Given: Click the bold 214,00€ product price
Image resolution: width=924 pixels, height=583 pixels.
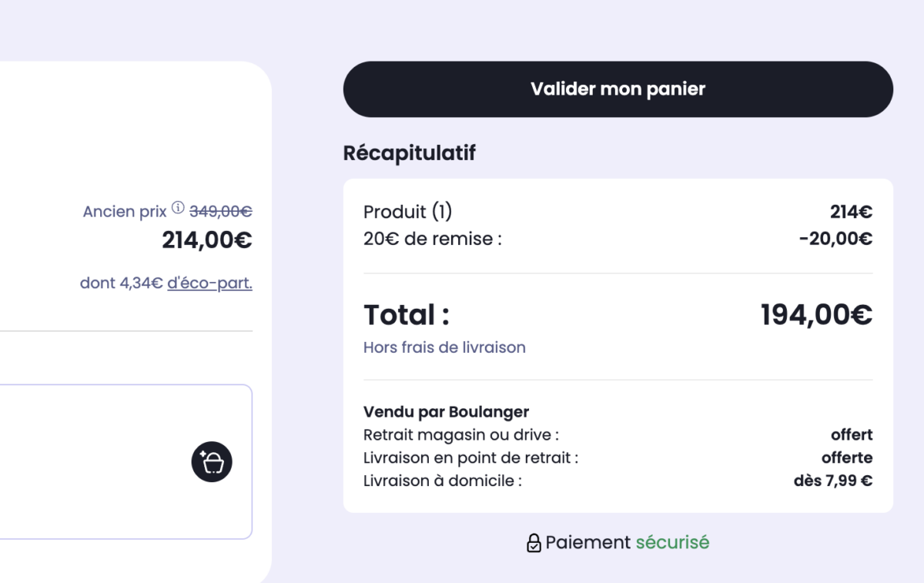Looking at the screenshot, I should click(206, 240).
